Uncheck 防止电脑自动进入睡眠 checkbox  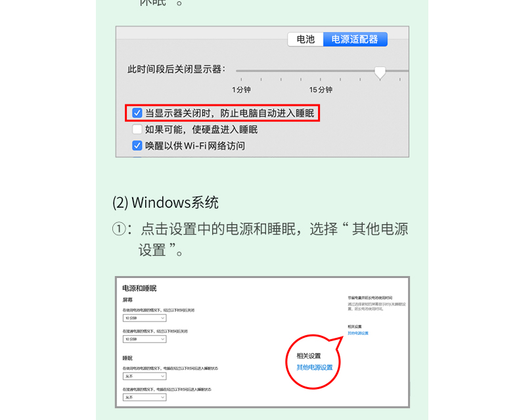pos(137,113)
